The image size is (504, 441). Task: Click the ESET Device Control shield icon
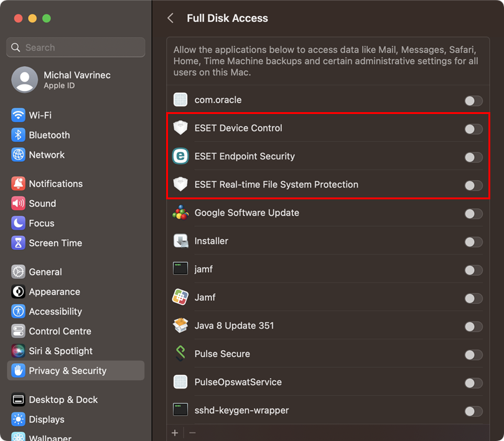(x=180, y=128)
